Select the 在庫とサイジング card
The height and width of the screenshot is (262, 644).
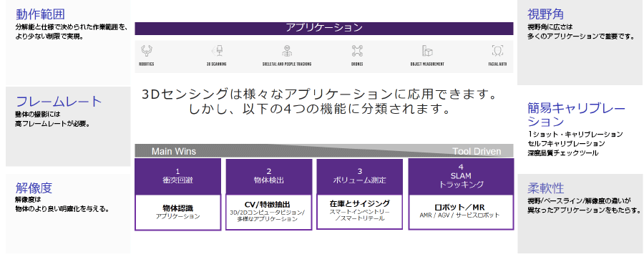click(359, 212)
